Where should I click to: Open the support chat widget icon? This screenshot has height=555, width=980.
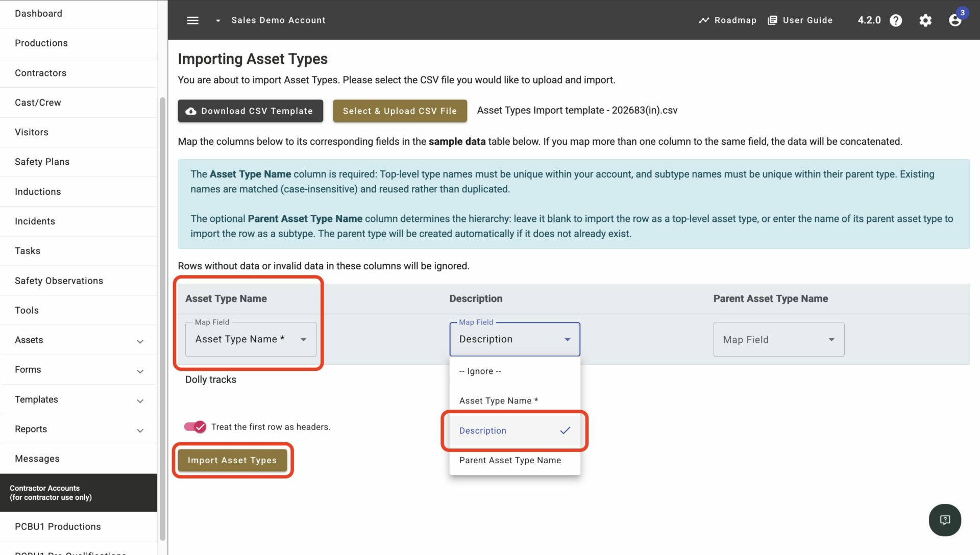[x=945, y=520]
